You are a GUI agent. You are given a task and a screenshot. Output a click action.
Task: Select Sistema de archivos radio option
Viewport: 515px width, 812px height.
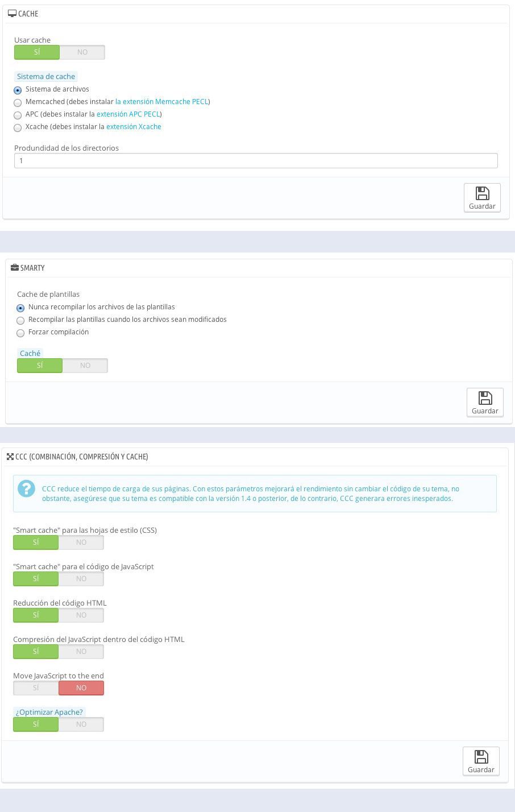18,90
